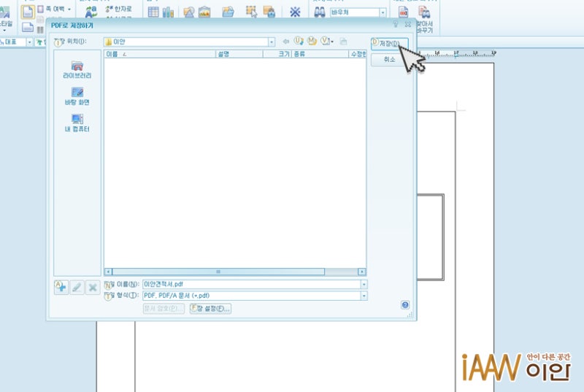Image resolution: width=584 pixels, height=392 pixels.
Task: Click the open-folder icon in ribbon
Action: pos(228,12)
